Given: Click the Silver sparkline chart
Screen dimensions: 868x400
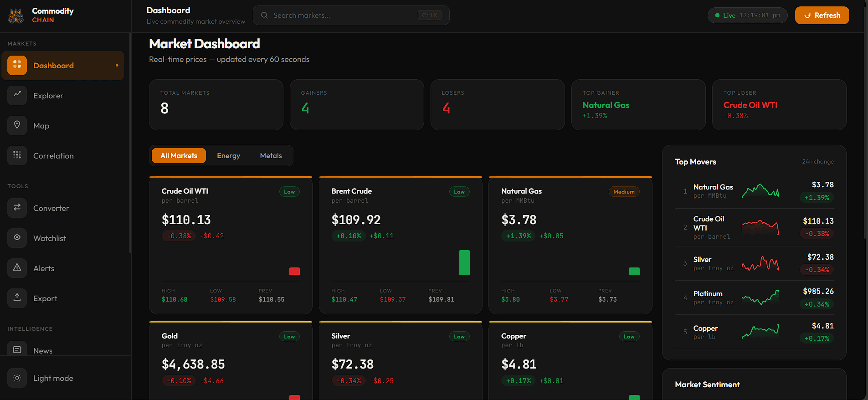Looking at the screenshot, I should click(x=760, y=263).
